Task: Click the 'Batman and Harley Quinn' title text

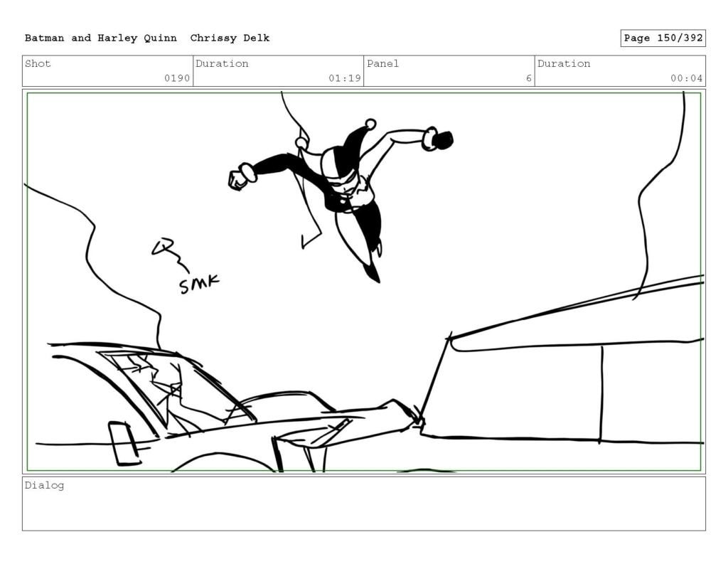Action: click(x=101, y=38)
